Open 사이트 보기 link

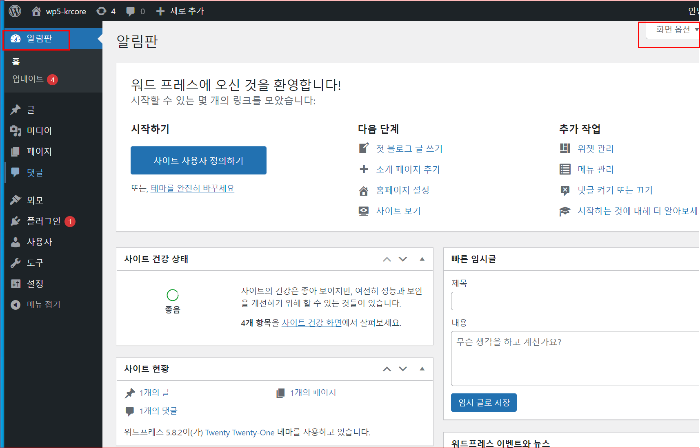coord(398,211)
